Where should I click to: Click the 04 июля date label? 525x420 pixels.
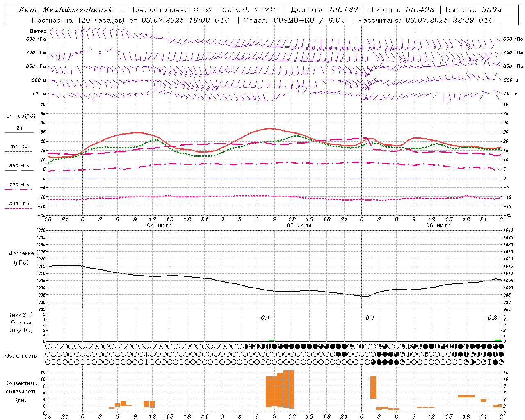(x=160, y=226)
